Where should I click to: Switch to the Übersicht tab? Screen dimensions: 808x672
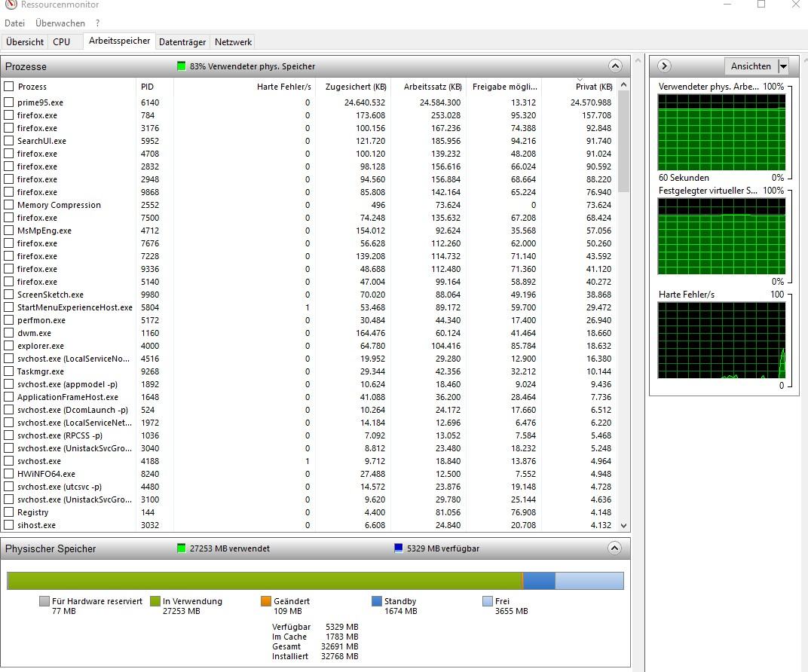[25, 41]
